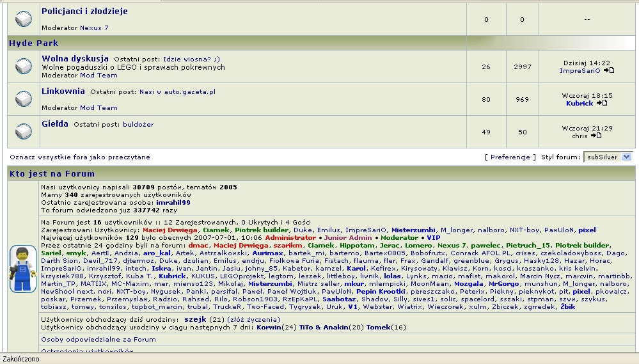Click 'Wczoraj 21:29' last post time

pos(587,129)
